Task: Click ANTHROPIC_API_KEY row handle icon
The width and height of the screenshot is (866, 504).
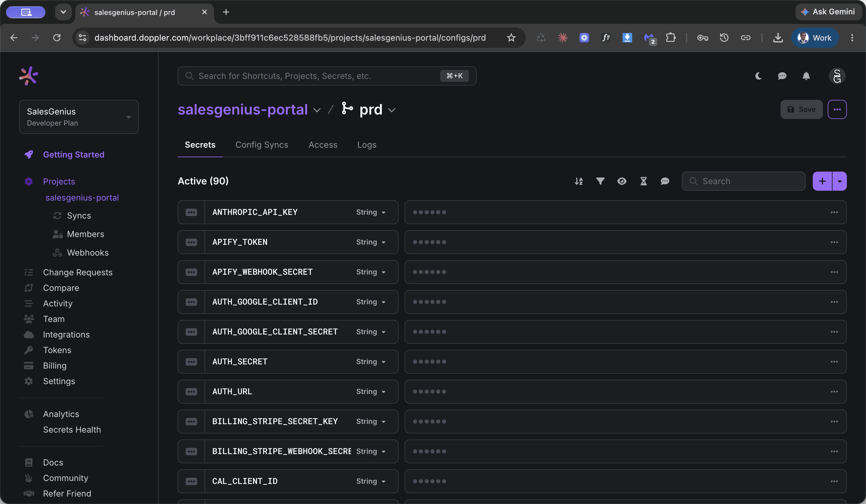Action: pos(191,212)
